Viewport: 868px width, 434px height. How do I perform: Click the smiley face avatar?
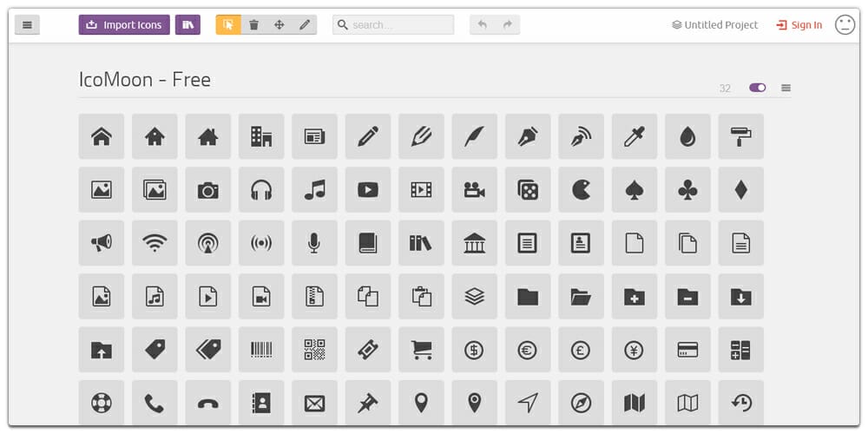click(x=845, y=25)
